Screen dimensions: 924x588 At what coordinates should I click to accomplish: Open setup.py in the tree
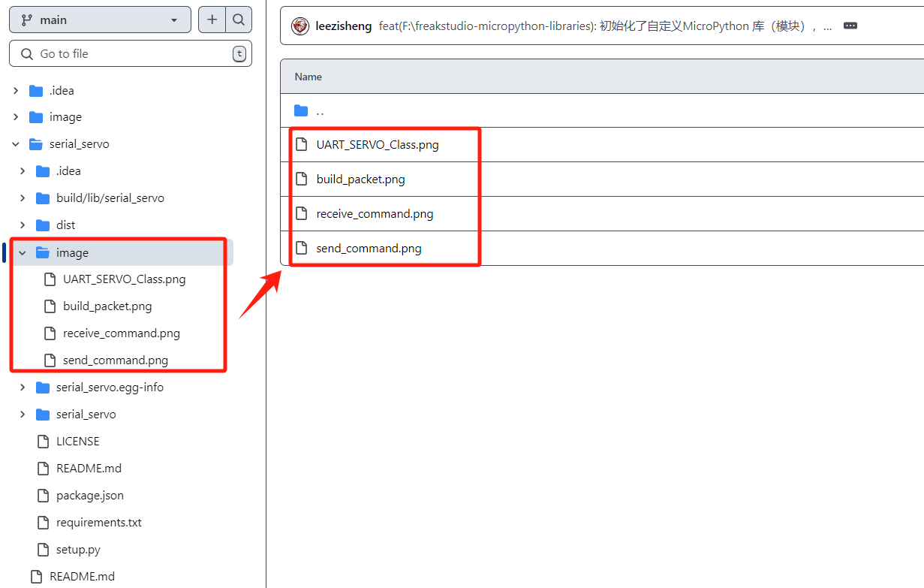tap(78, 550)
